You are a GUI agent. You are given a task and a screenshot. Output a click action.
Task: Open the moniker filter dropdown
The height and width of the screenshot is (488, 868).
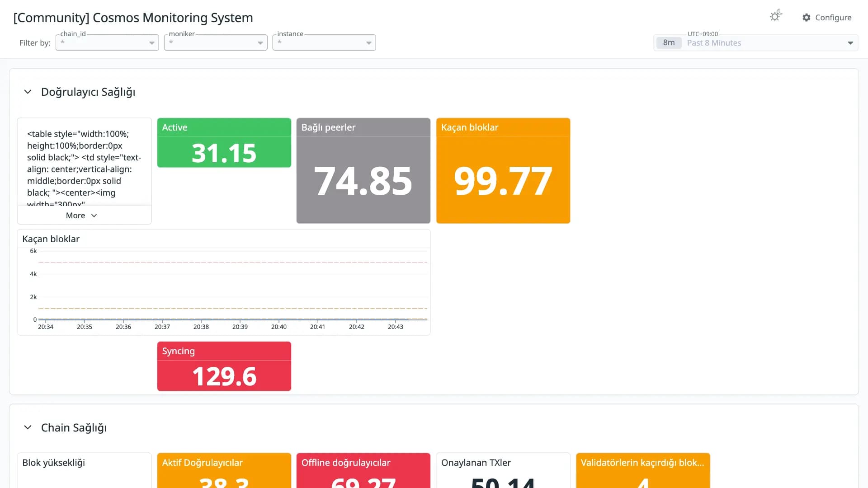216,42
